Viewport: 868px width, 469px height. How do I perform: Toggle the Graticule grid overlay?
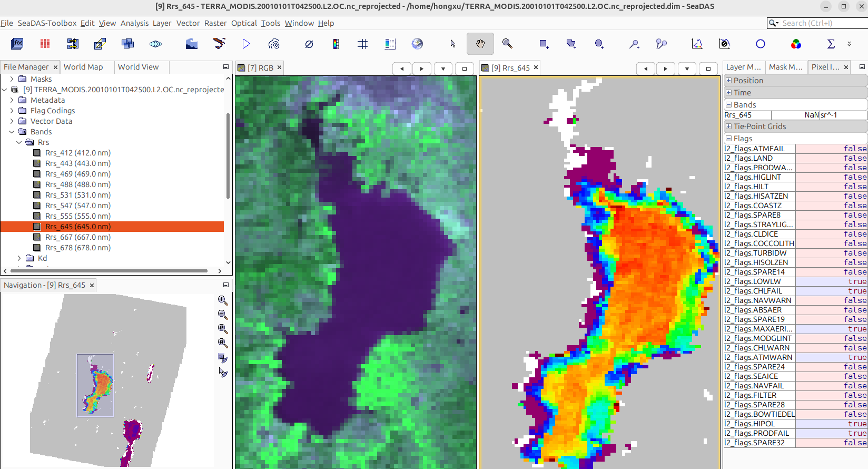[362, 44]
